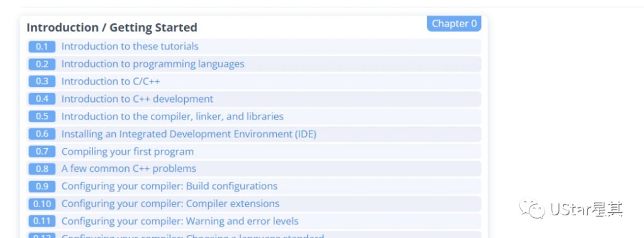The image size is (644, 238).
Task: Click the 0.9 lesson number badge
Action: 42,186
